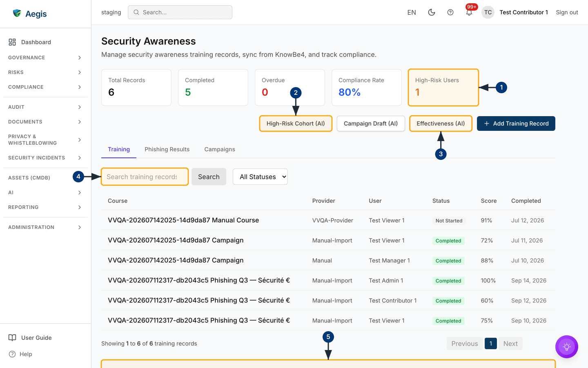This screenshot has height=368, width=588.
Task: Click the Aegis shield logo
Action: (x=17, y=13)
